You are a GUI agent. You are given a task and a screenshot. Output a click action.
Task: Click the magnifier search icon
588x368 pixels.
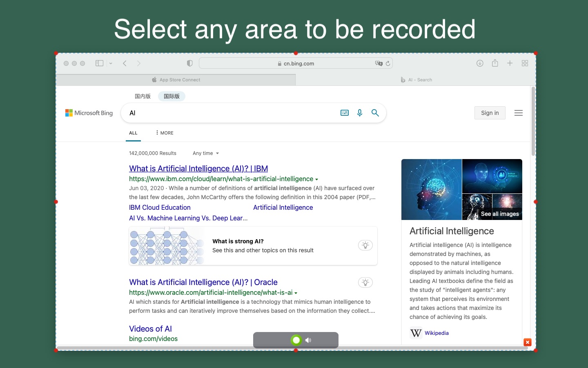(375, 113)
